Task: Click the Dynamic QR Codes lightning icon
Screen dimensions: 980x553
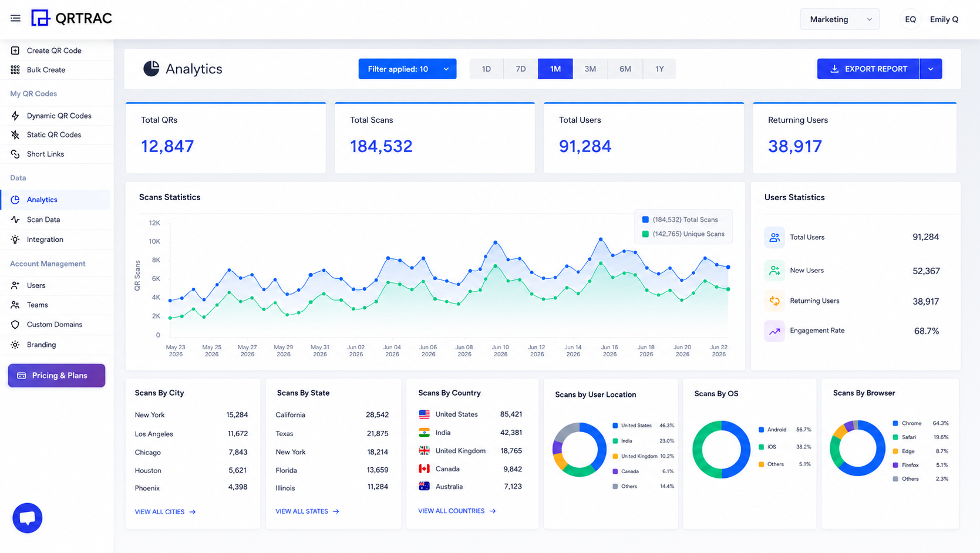Action: pyautogui.click(x=15, y=116)
